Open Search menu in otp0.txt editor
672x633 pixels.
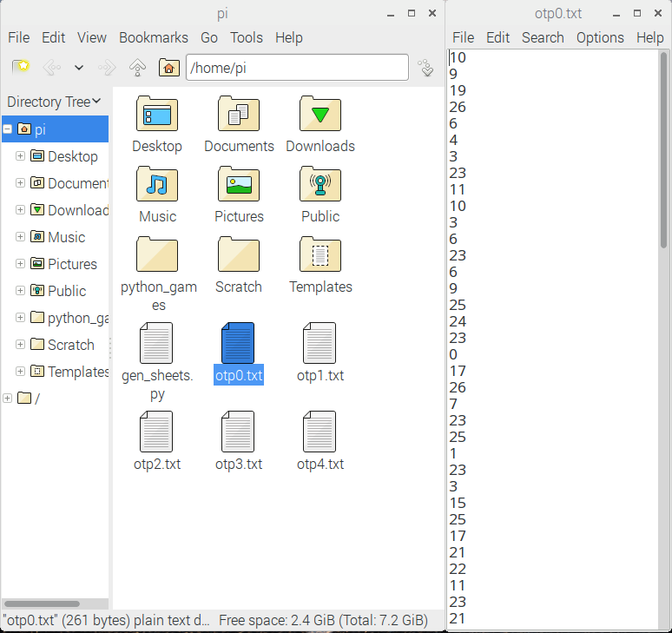click(x=543, y=37)
